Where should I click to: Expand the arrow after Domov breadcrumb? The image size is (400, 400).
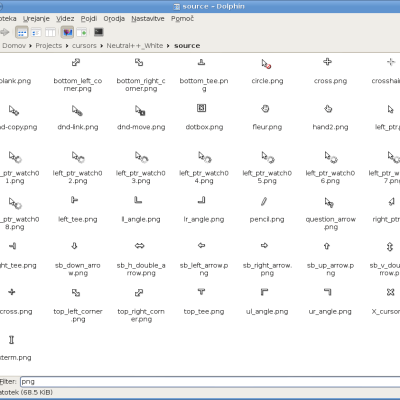coord(30,46)
